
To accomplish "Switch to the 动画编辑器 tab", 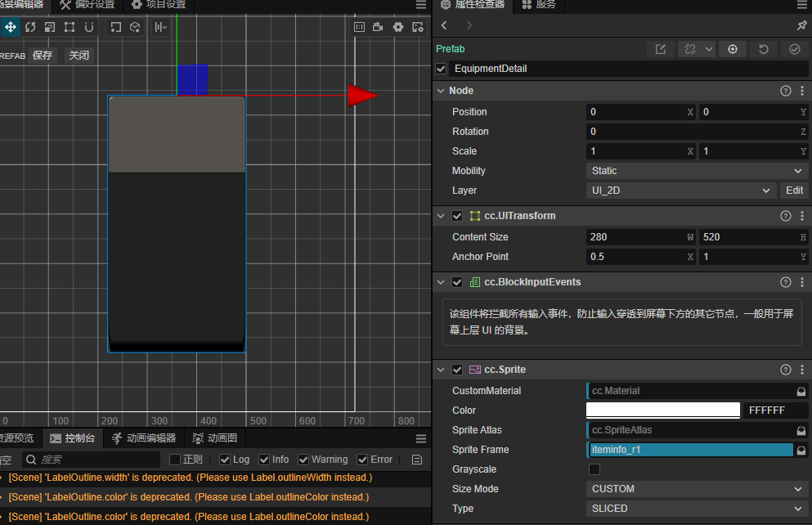I will pos(144,438).
